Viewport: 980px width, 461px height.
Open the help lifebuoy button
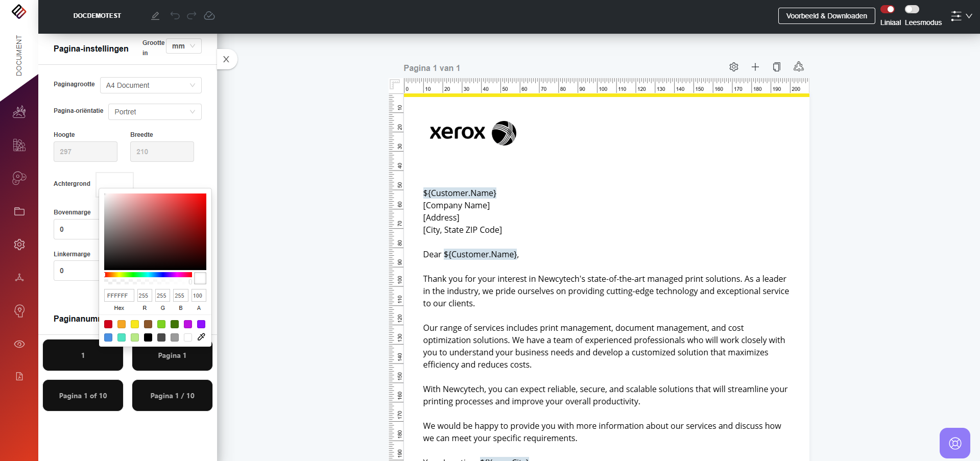954,443
